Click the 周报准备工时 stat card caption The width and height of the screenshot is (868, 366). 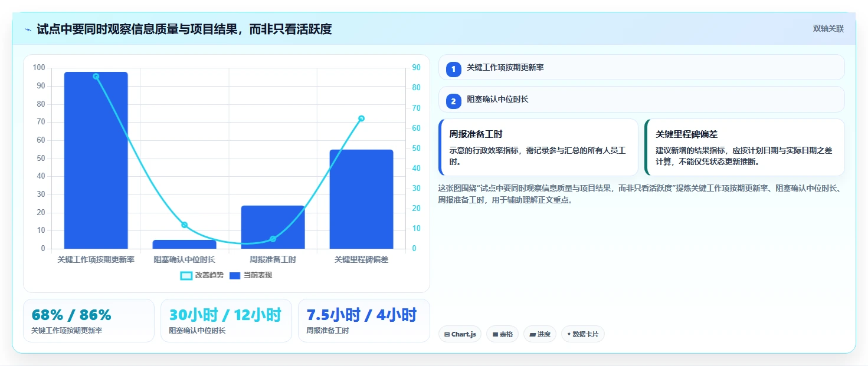pyautogui.click(x=327, y=331)
